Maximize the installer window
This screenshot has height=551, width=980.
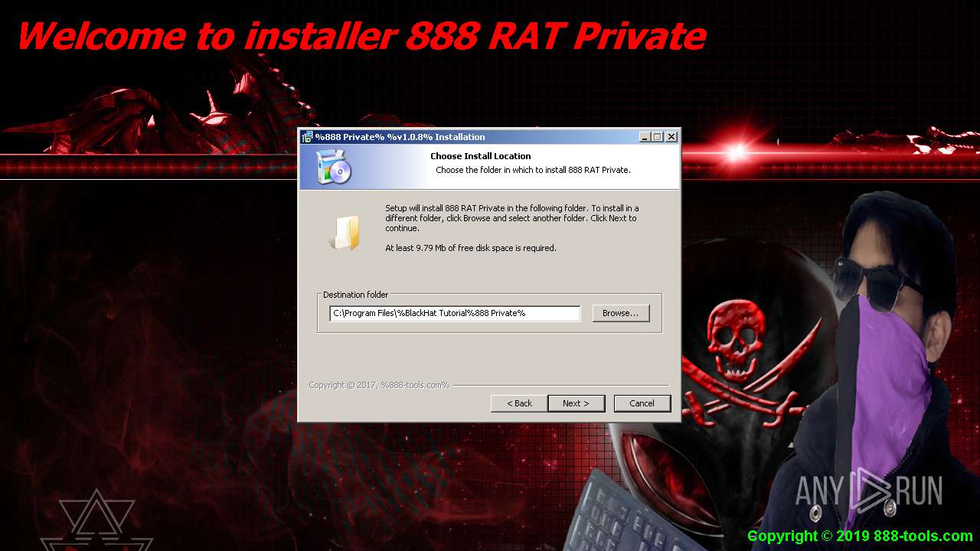pyautogui.click(x=658, y=137)
